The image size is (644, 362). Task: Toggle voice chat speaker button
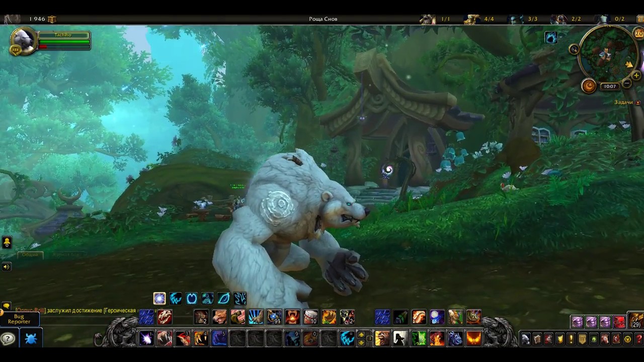pyautogui.click(x=7, y=267)
